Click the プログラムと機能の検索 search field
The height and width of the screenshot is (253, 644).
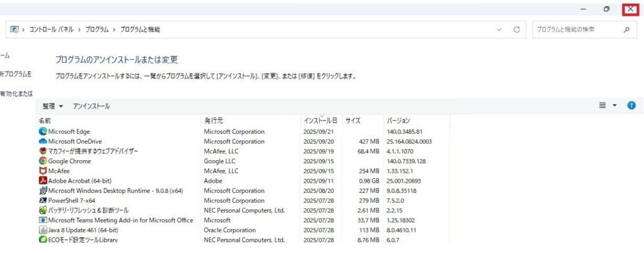(574, 30)
